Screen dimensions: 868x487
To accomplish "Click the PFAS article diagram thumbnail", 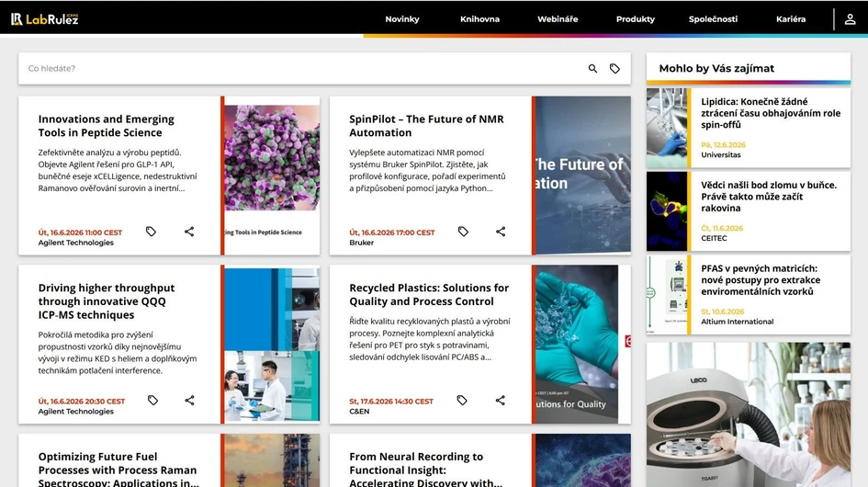I will click(667, 295).
